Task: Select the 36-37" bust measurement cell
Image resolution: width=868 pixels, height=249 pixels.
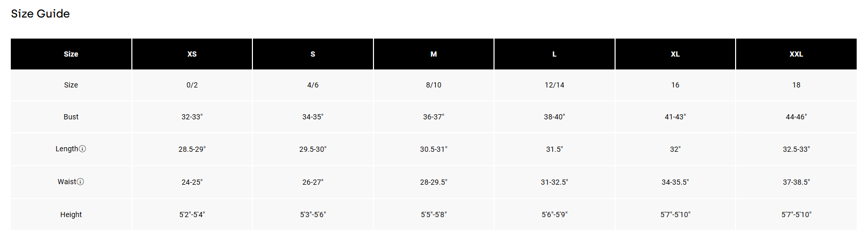Action: (434, 117)
